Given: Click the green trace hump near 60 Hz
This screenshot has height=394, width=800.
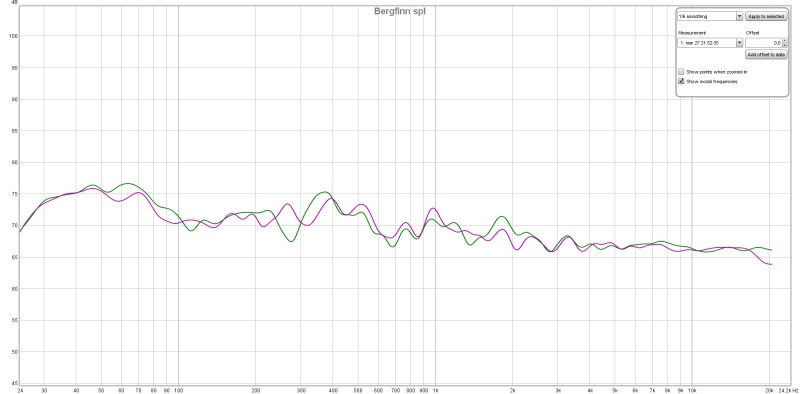Looking at the screenshot, I should click(128, 183).
